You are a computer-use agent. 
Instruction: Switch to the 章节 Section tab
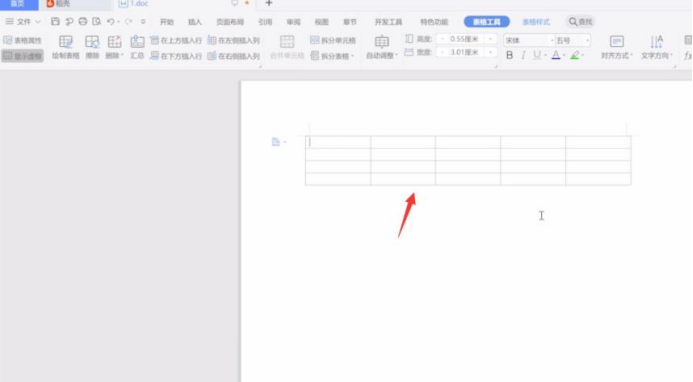tap(350, 22)
